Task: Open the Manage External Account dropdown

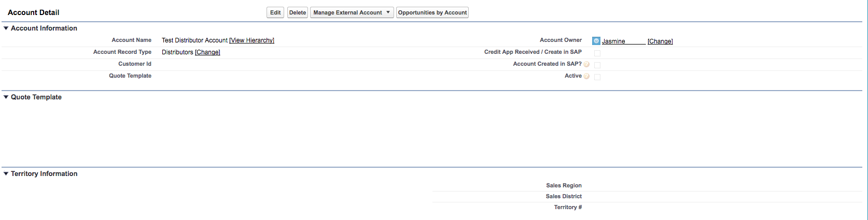Action: (x=352, y=12)
